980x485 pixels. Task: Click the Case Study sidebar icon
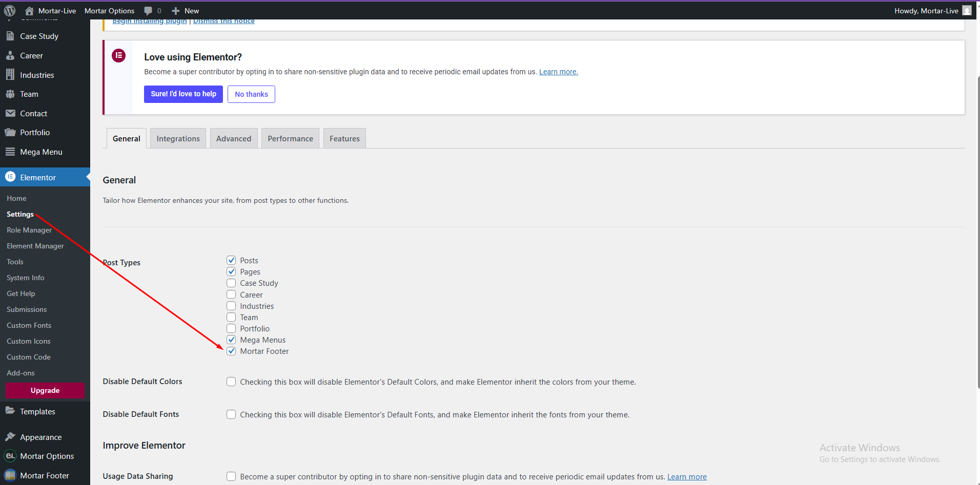pos(10,36)
